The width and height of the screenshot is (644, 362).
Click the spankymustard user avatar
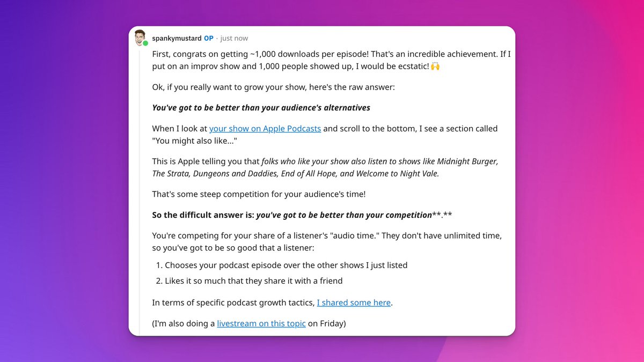point(140,37)
